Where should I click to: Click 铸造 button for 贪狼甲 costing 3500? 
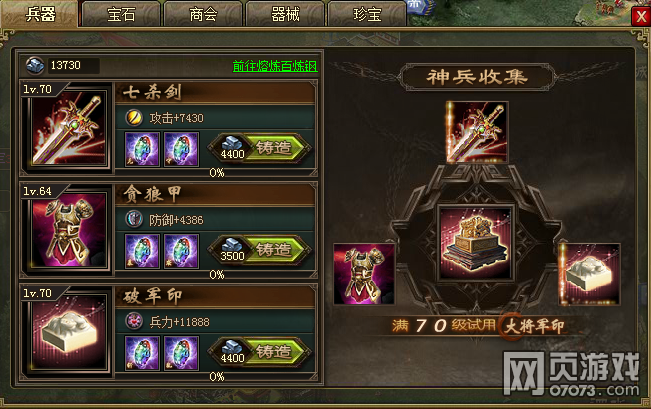point(260,250)
